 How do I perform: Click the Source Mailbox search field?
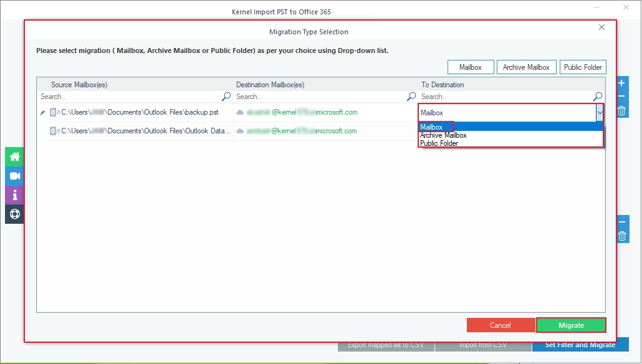(x=130, y=97)
